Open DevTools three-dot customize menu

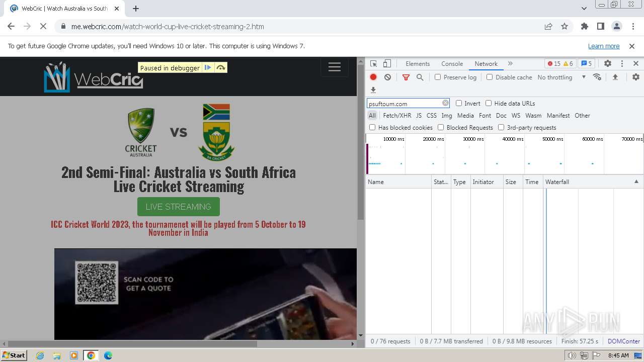point(622,64)
